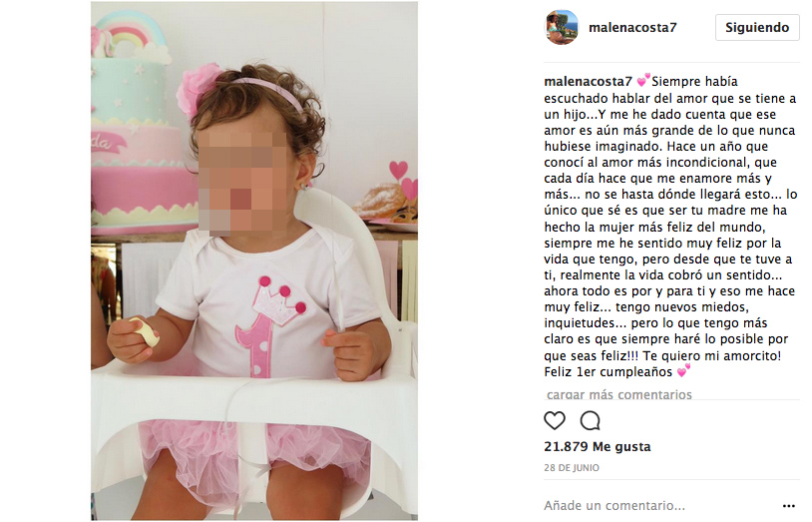Open the three-dot more options menu
The height and width of the screenshot is (522, 812).
point(789,505)
